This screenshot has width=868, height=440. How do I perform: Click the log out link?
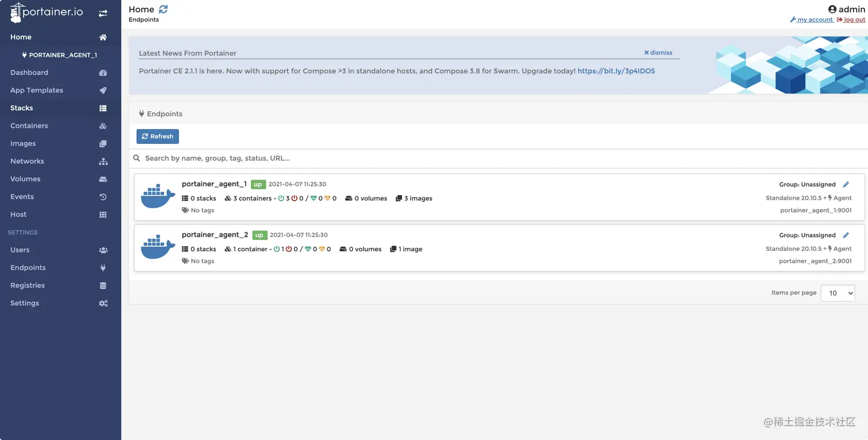[x=851, y=20]
